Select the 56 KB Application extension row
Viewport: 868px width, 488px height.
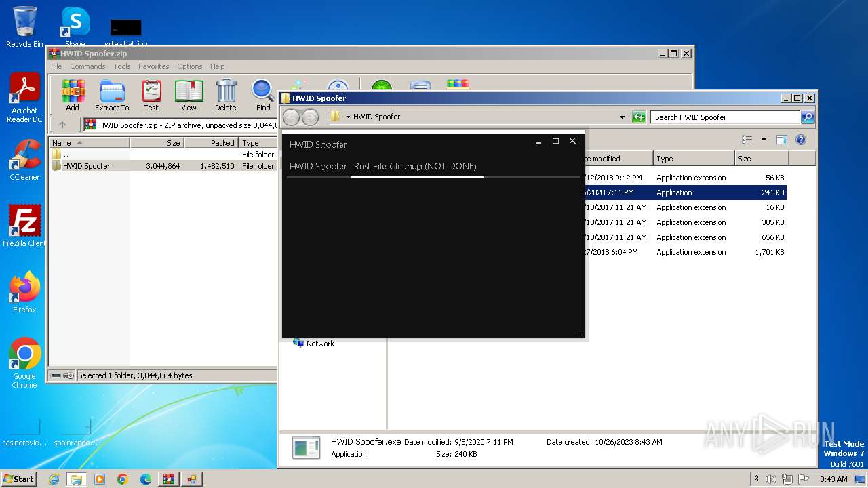coord(685,178)
